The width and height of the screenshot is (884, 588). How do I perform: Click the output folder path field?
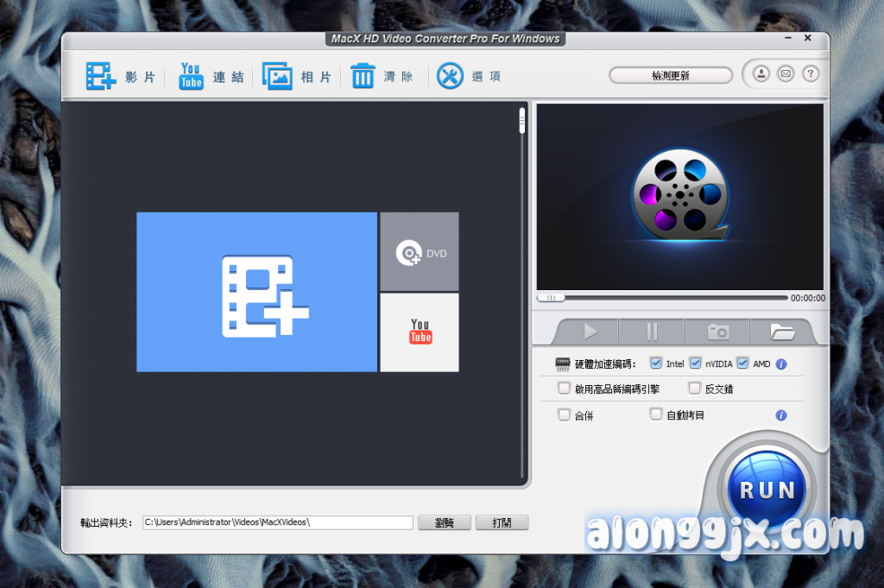pyautogui.click(x=277, y=522)
